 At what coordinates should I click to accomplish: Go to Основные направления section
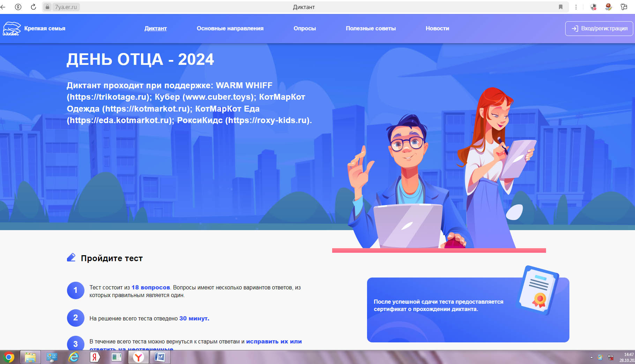point(230,29)
